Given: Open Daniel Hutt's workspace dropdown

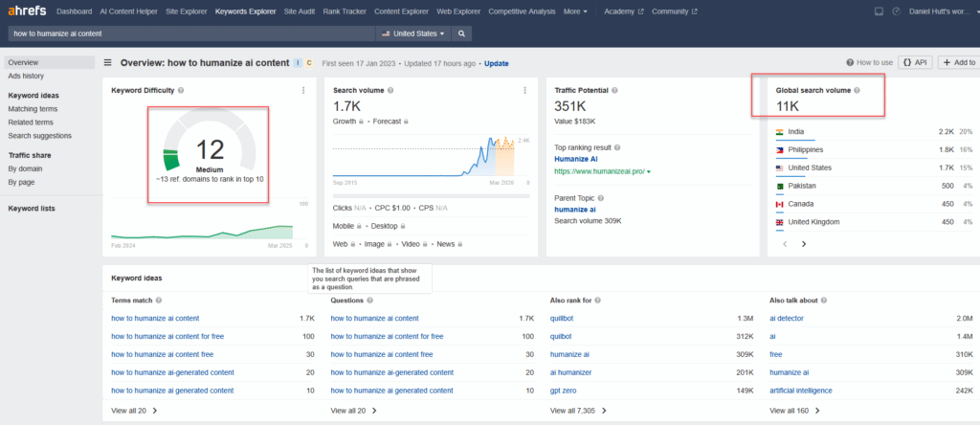Looking at the screenshot, I should click(x=943, y=11).
